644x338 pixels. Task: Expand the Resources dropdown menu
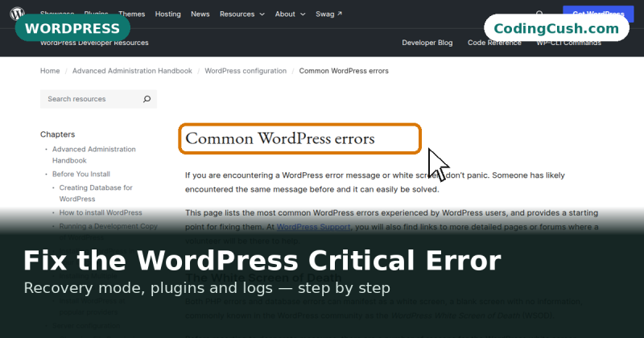tap(242, 14)
